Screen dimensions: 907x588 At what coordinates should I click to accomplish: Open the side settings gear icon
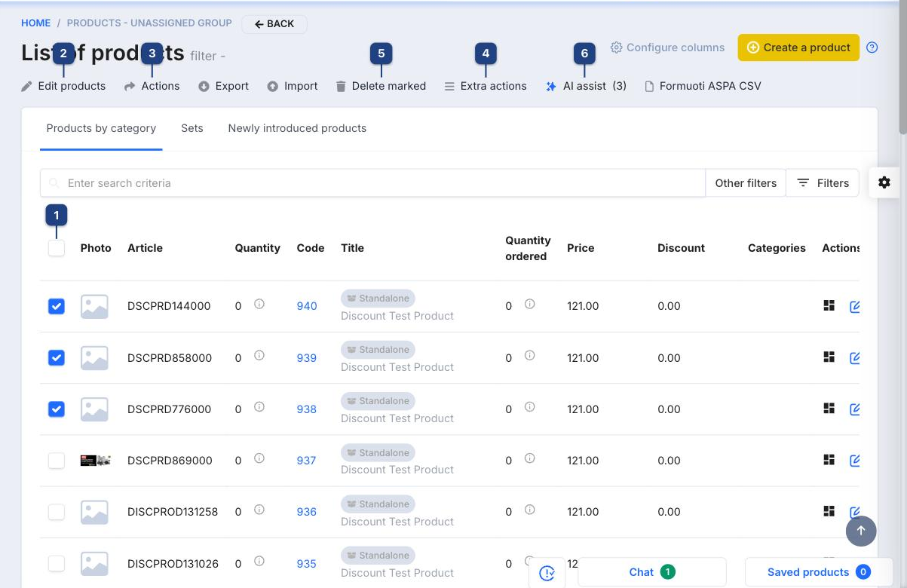pos(884,182)
